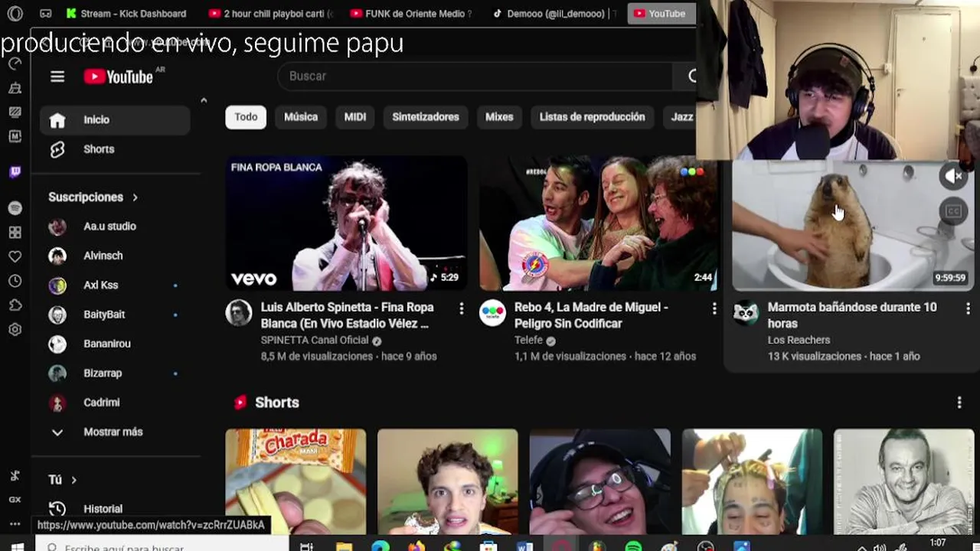Screen dimensions: 980x551
Task: Open the clock history icon in Opera sidebar
Action: [15, 281]
